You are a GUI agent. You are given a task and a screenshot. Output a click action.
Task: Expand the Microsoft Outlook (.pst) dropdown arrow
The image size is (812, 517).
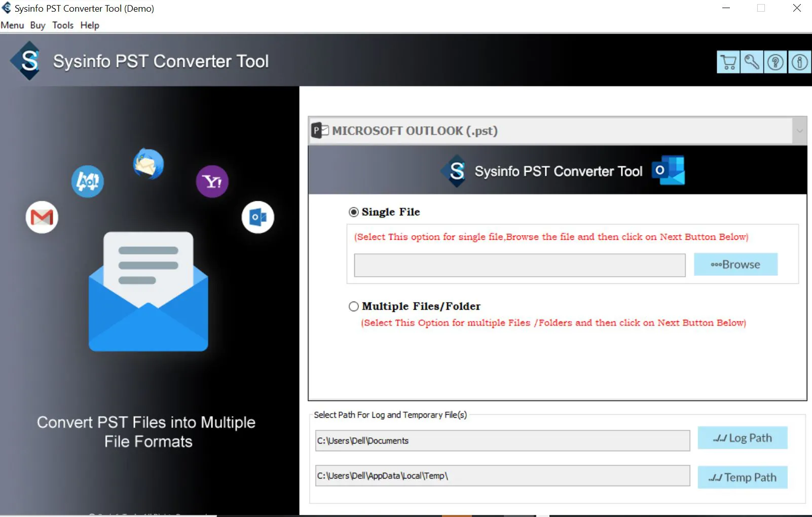pyautogui.click(x=799, y=131)
